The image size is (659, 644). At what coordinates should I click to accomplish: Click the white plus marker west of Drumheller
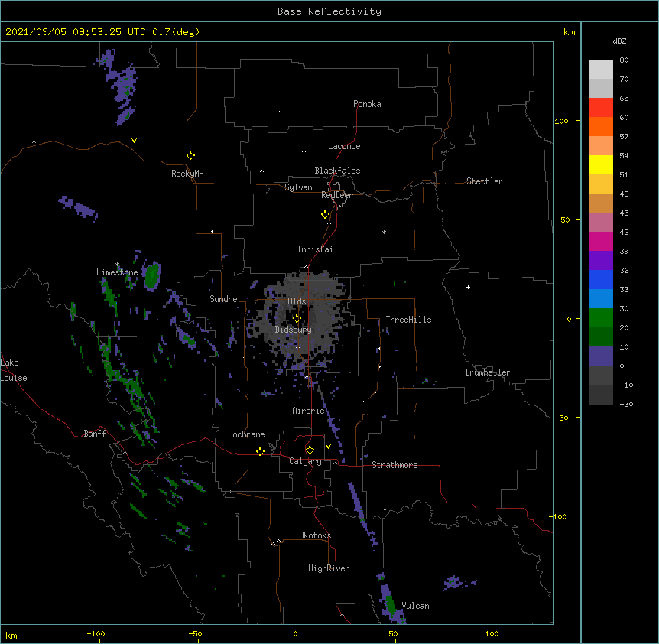pos(468,287)
